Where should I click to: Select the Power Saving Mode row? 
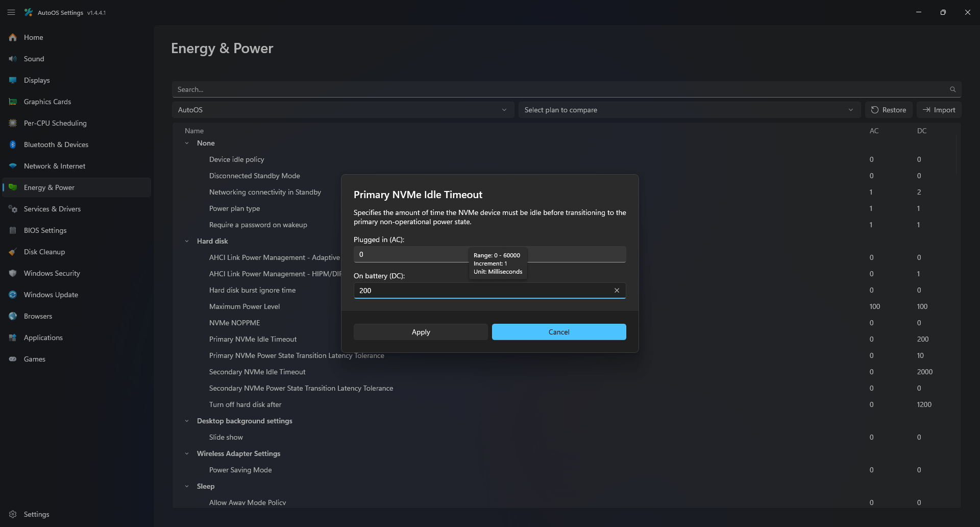(x=567, y=470)
